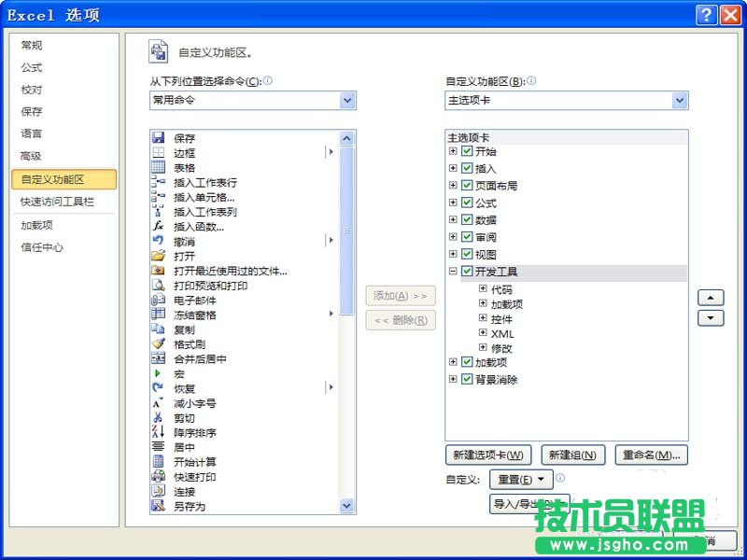Open the 快速访问工具栏 category
The height and width of the screenshot is (560, 747).
[x=57, y=202]
